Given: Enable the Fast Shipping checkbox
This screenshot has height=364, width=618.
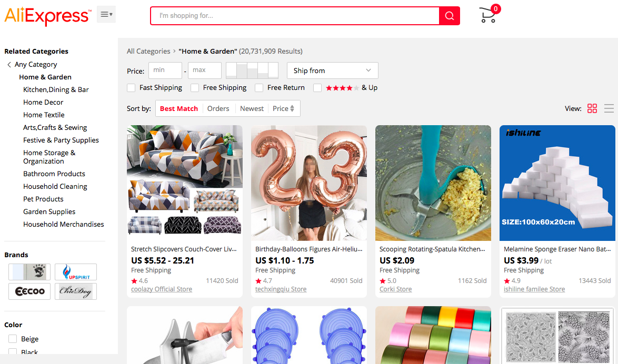Looking at the screenshot, I should point(131,88).
